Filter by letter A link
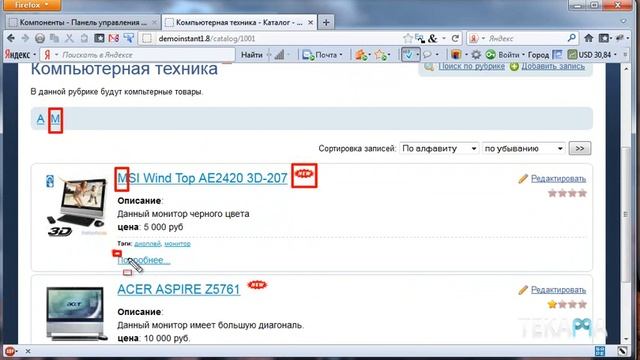This screenshot has width=640, height=360. tap(40, 119)
